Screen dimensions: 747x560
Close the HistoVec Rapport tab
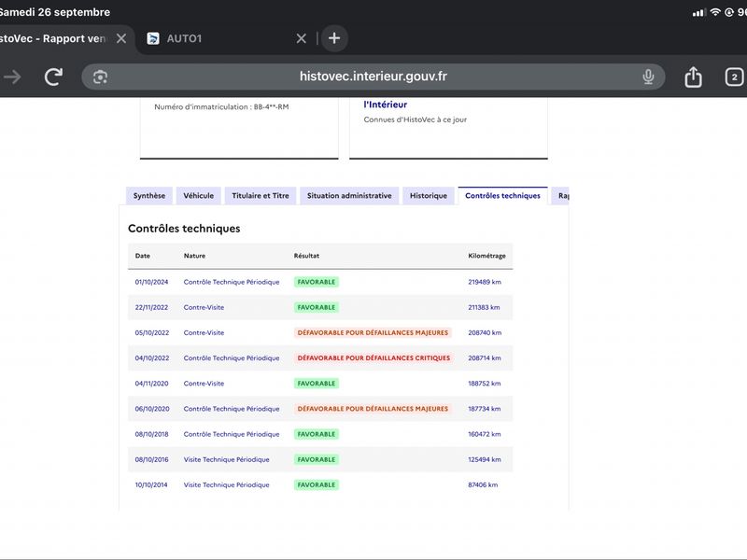pos(121,38)
